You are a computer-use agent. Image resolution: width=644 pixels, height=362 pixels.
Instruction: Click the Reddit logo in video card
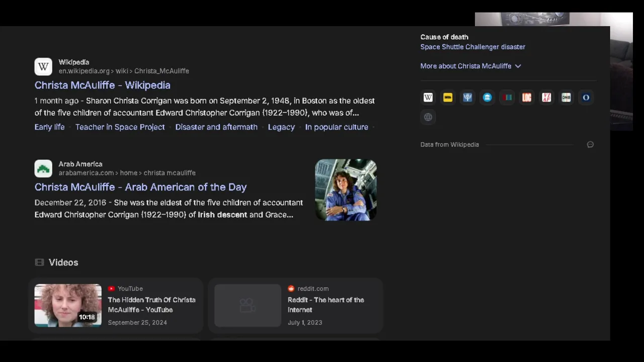[291, 289]
